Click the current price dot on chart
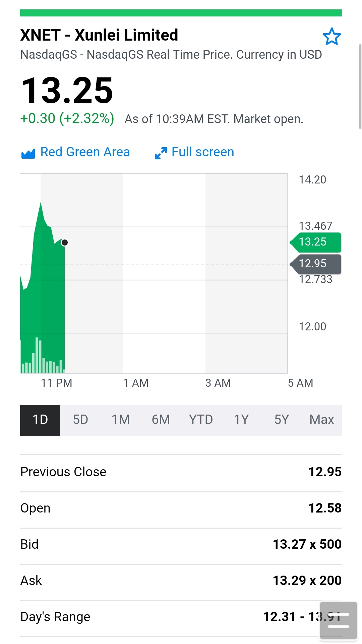 [65, 243]
